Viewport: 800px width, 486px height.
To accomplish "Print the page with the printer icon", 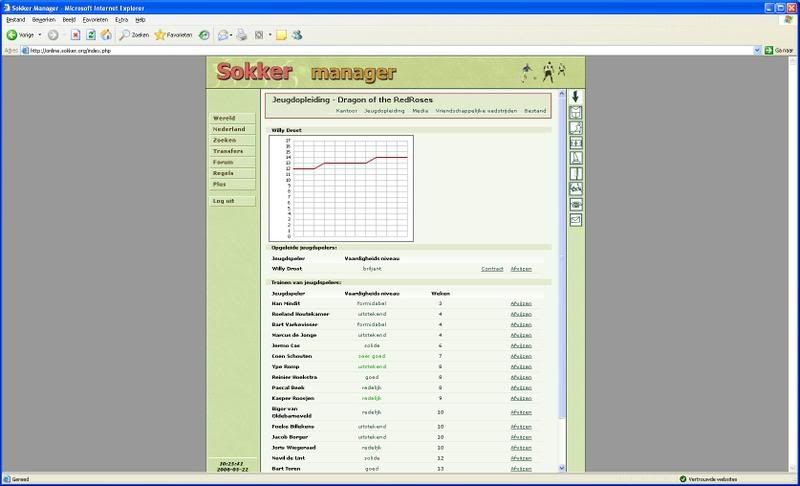I will tap(242, 35).
